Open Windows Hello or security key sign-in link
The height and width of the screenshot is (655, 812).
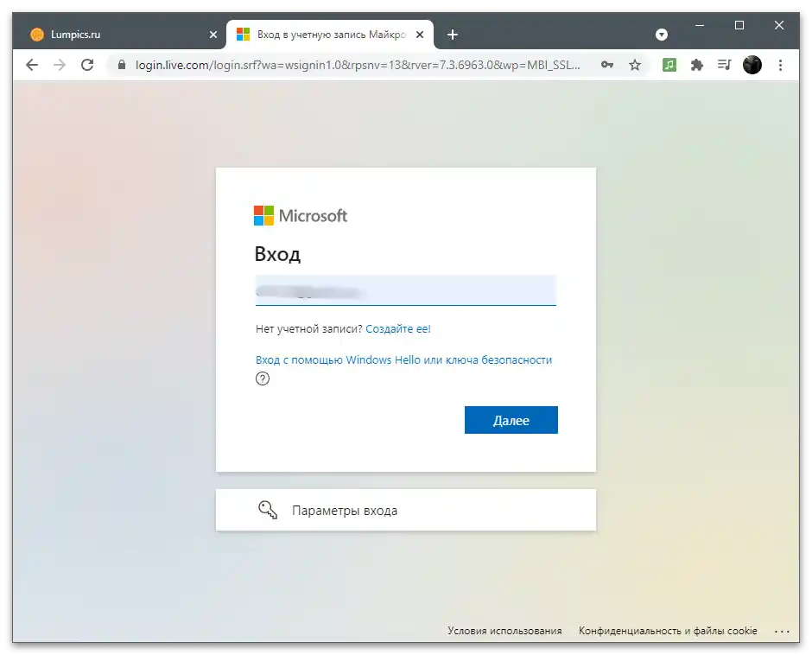pos(404,359)
